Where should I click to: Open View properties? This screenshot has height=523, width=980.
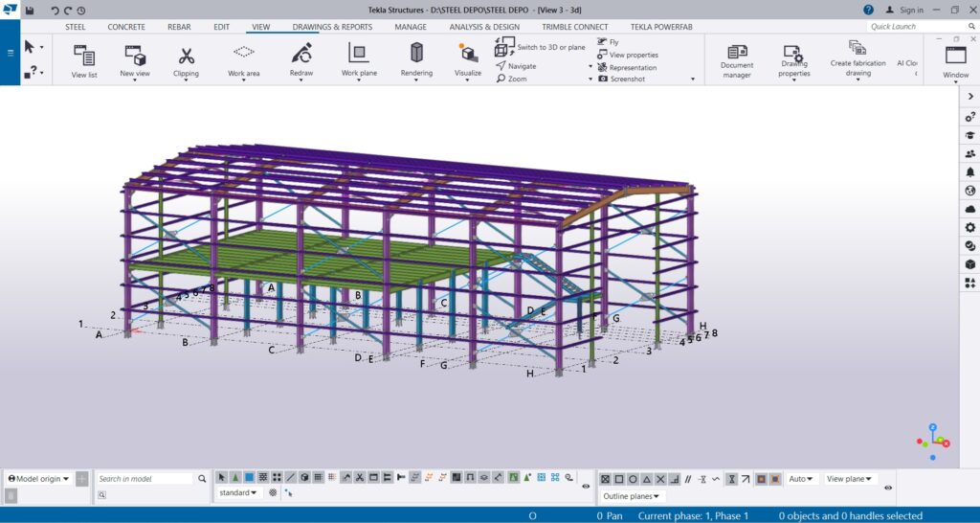click(x=628, y=55)
